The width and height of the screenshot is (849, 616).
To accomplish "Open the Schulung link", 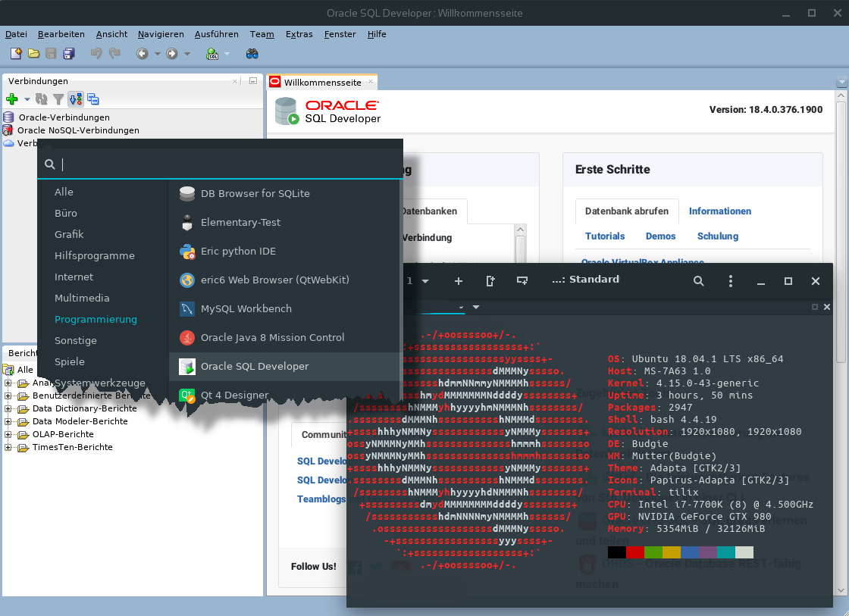I will pos(717,236).
